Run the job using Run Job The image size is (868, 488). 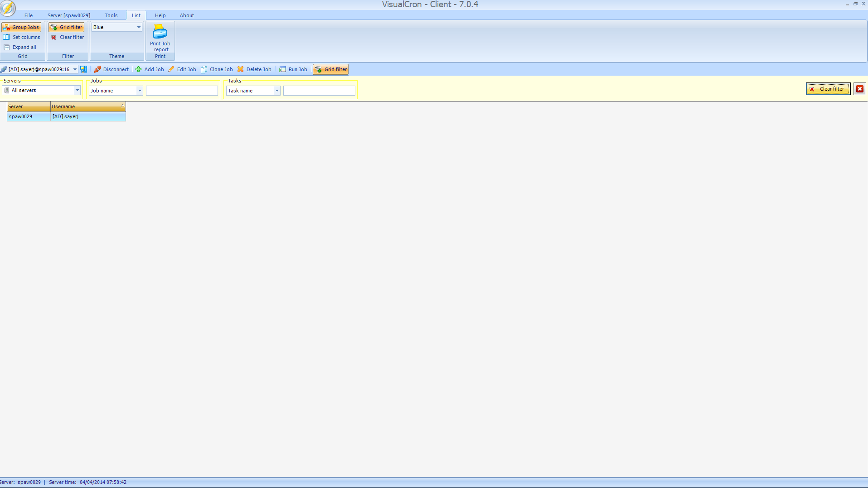point(293,69)
